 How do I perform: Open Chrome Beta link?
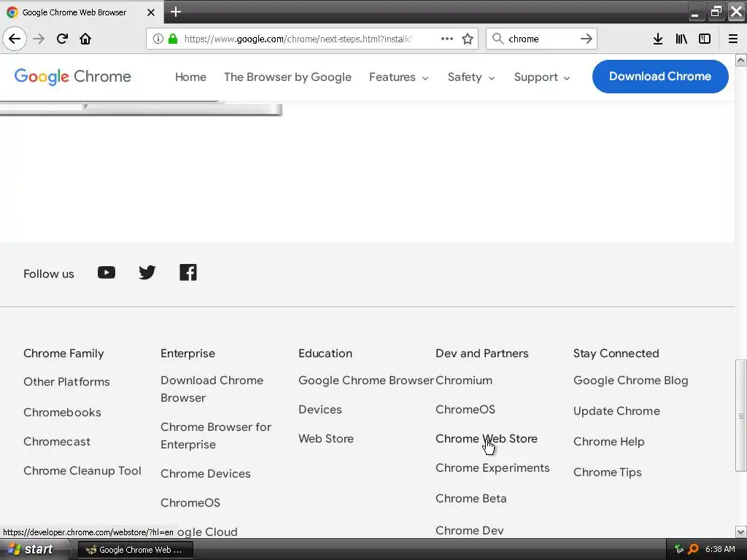tap(471, 499)
